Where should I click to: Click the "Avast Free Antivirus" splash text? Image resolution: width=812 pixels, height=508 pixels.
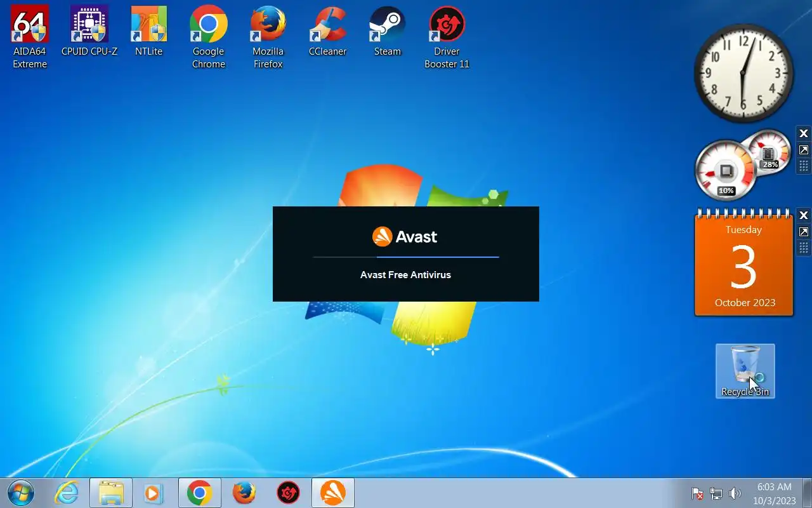point(405,275)
